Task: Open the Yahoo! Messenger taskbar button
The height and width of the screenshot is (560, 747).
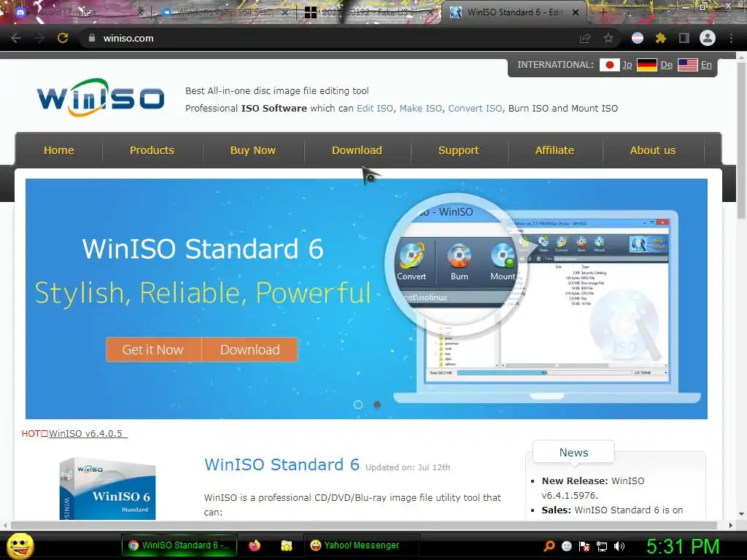Action: (361, 545)
